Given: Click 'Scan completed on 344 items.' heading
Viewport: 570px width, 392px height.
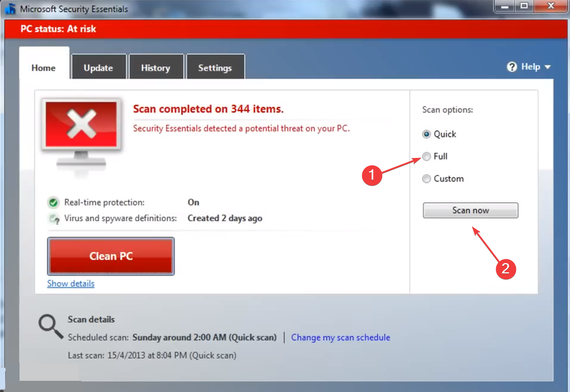Looking at the screenshot, I should pyautogui.click(x=208, y=109).
